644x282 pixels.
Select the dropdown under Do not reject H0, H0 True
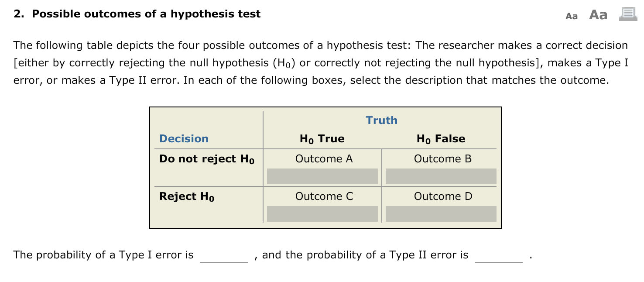tap(322, 176)
